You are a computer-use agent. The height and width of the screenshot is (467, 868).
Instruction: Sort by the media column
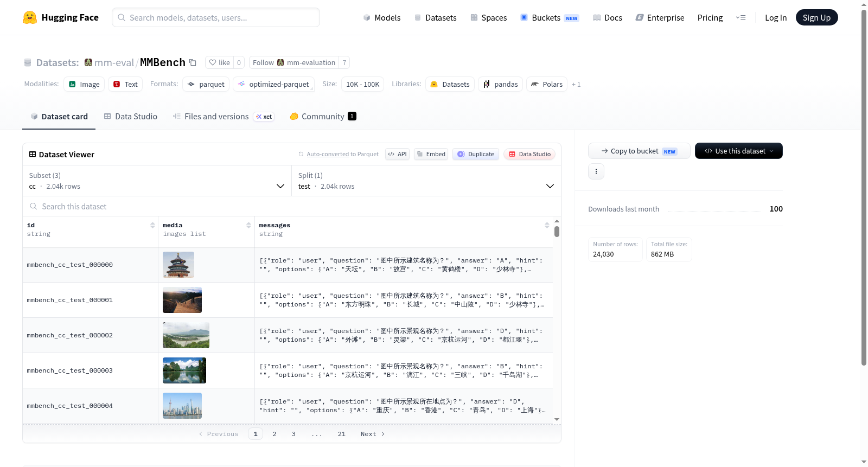pos(248,225)
